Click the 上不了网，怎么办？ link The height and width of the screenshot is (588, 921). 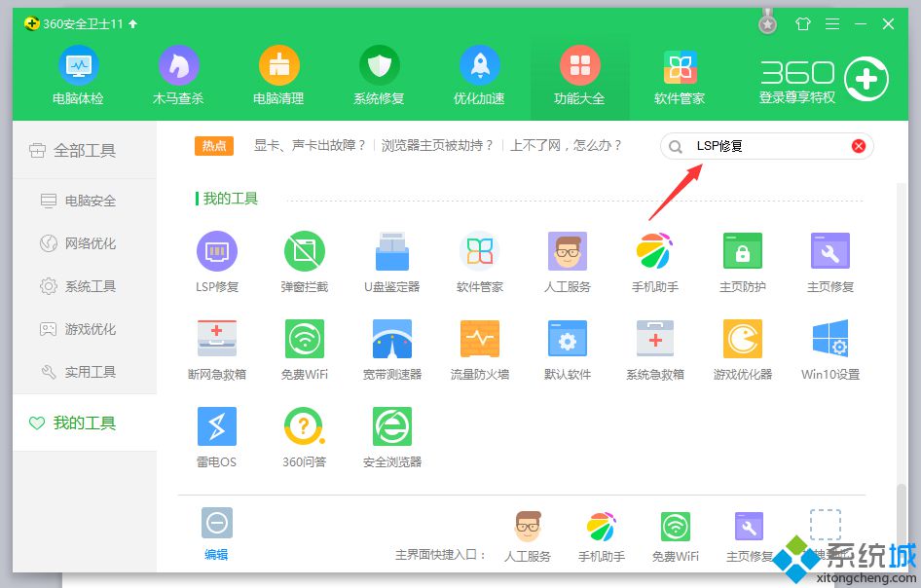click(x=566, y=145)
